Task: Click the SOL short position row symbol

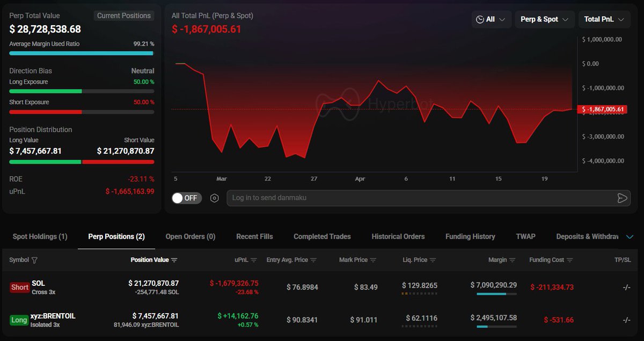Action: point(38,283)
